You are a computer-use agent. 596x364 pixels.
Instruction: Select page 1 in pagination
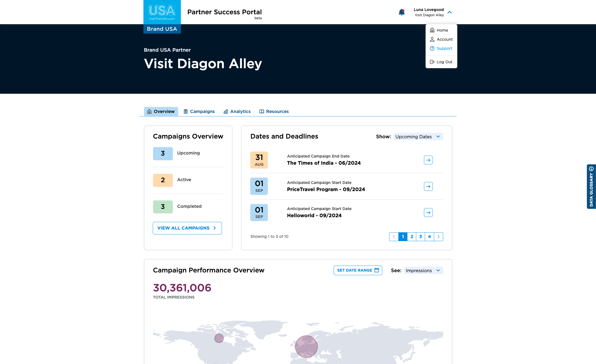[x=403, y=237]
